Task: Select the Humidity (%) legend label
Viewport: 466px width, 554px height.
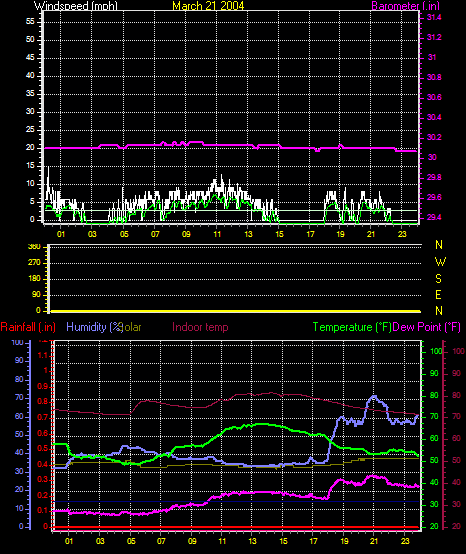Action: click(94, 327)
